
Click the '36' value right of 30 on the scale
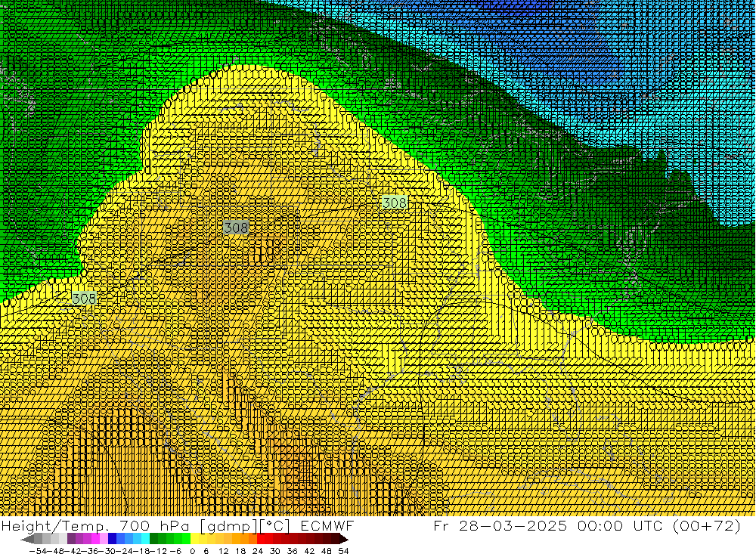click(x=292, y=551)
